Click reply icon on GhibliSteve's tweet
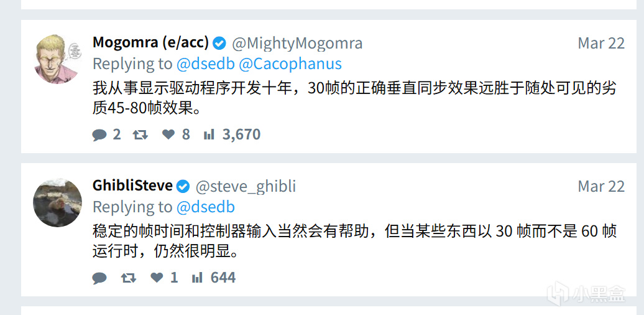The image size is (644, 315). click(x=99, y=278)
